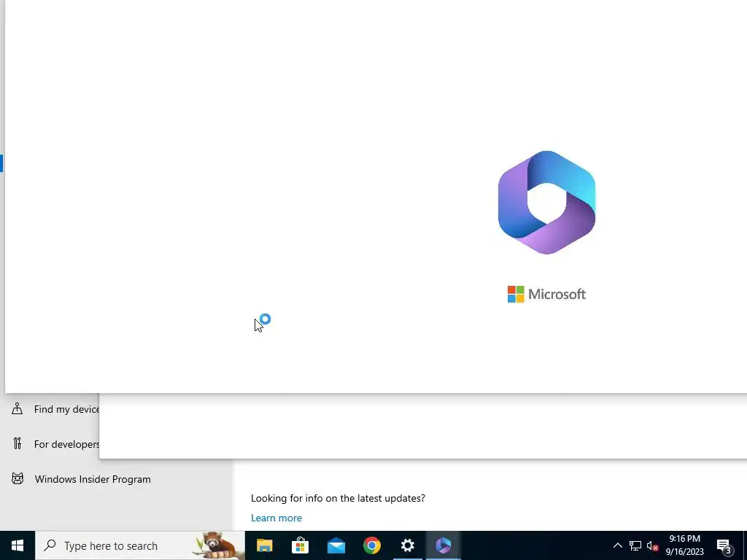
Task: Click the Find my device icon
Action: (x=18, y=408)
